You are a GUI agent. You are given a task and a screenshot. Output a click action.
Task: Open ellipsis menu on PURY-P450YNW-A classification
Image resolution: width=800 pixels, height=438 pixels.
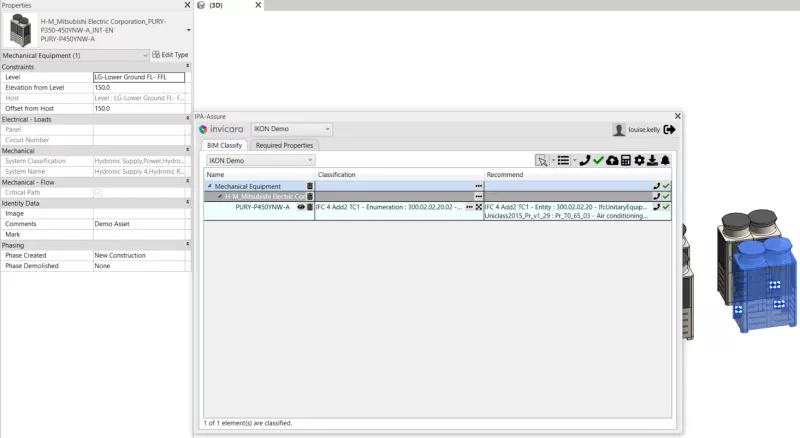coord(469,207)
